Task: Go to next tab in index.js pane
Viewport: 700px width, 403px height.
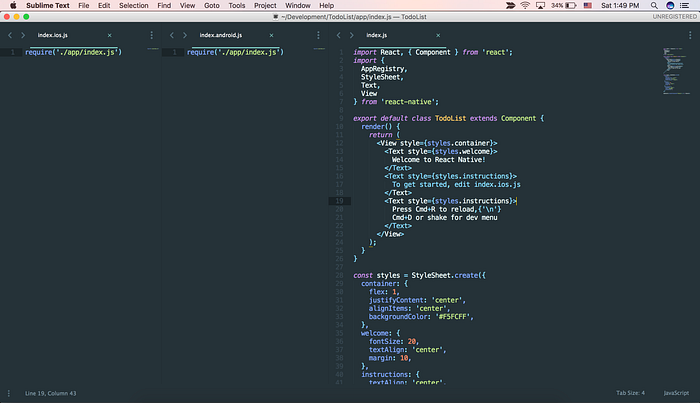Action: pos(352,35)
